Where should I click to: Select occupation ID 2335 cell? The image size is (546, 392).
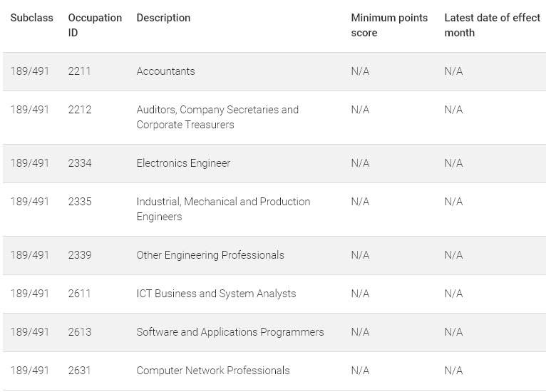click(80, 202)
